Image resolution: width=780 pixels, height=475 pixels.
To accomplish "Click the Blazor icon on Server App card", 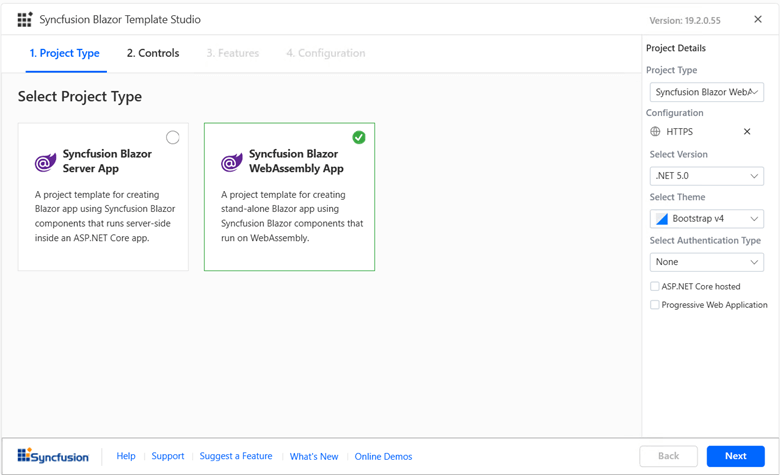I will pos(46,162).
